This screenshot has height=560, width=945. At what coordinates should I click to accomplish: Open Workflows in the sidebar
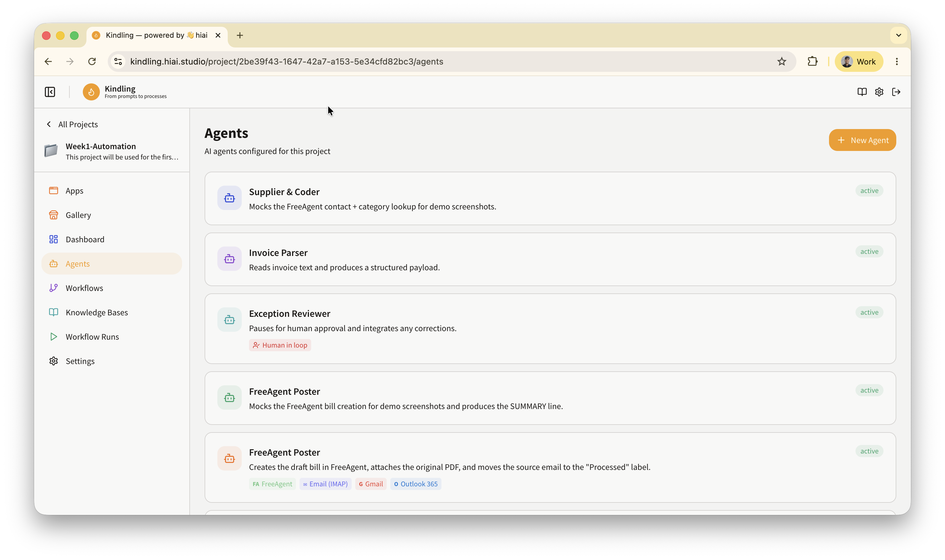112,288
